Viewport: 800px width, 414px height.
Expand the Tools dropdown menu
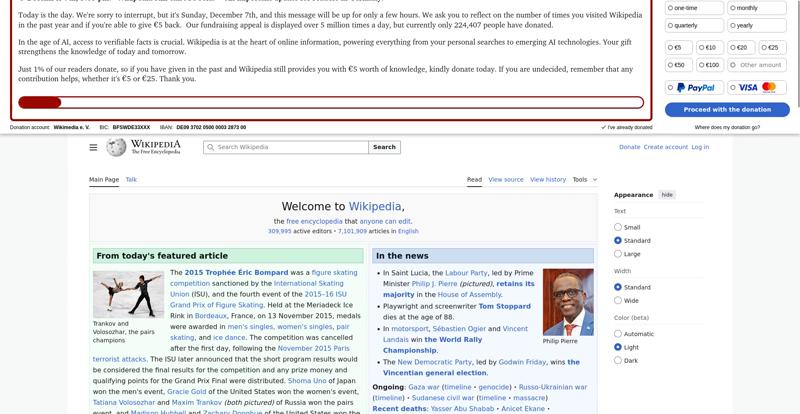tap(585, 180)
